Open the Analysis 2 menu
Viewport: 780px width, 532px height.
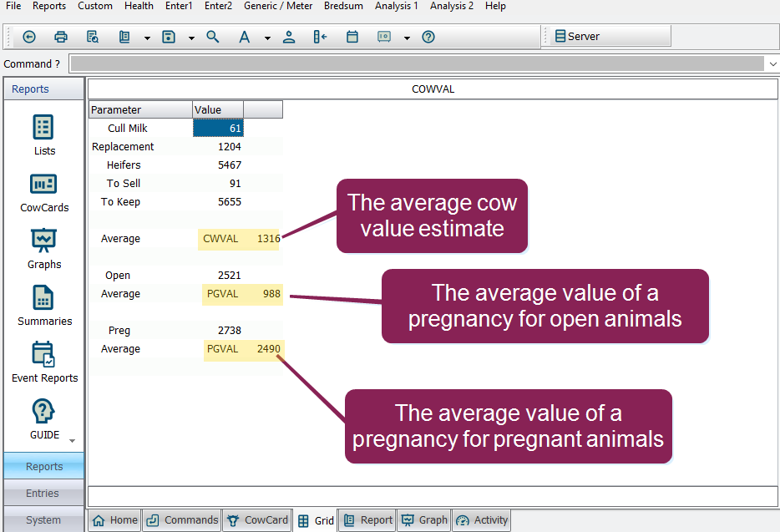point(452,6)
